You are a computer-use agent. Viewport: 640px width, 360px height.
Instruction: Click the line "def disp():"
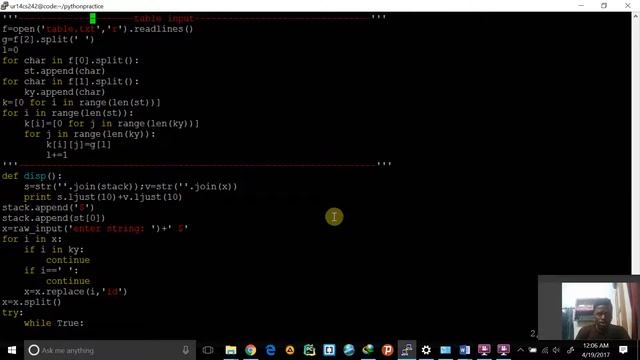pos(32,176)
